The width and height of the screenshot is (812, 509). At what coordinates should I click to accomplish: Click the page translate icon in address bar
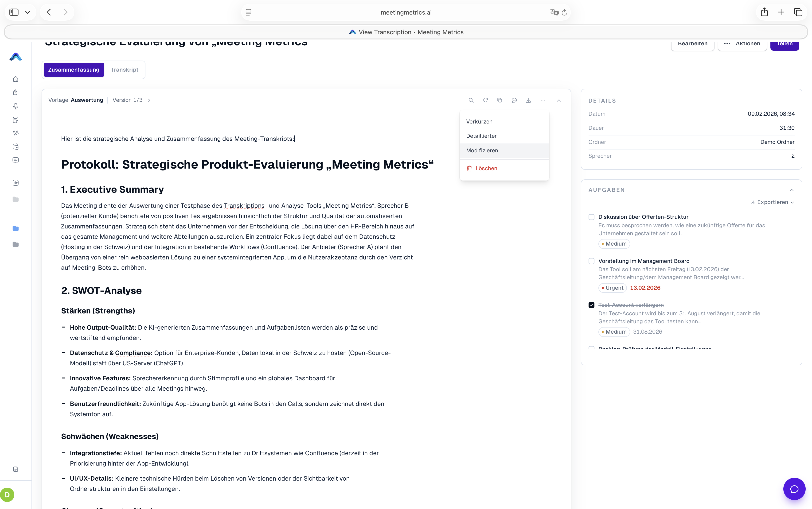point(554,12)
